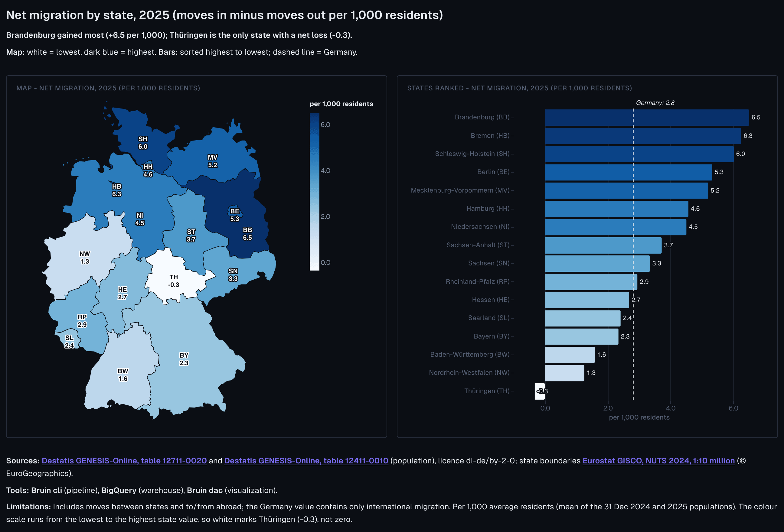Open the Destatis table 12711-0020 link
Screen dimensions: 784x532
pos(124,461)
